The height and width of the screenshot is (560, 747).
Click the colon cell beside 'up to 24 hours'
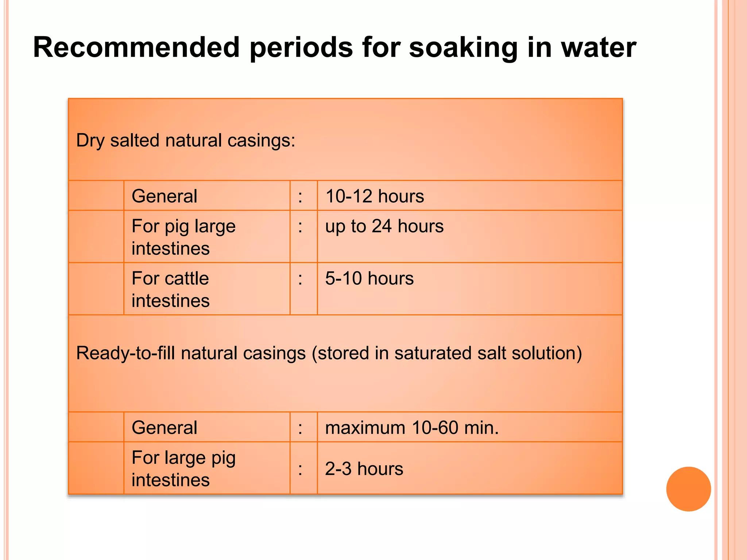click(x=303, y=237)
